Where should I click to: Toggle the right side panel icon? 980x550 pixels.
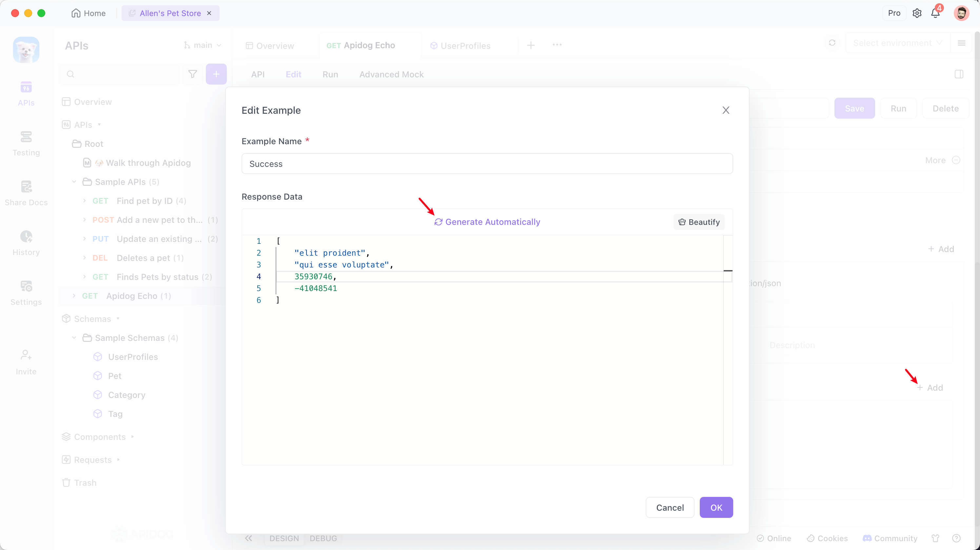coord(959,74)
